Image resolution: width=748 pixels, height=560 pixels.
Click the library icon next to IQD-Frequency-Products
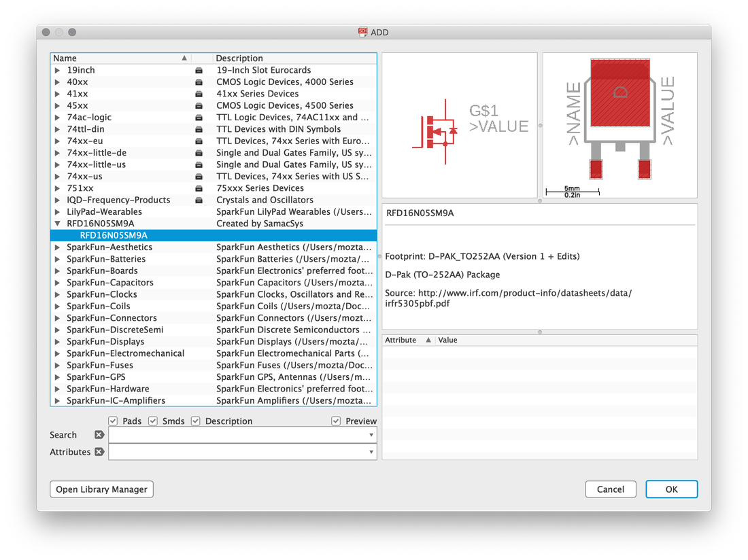(x=199, y=200)
